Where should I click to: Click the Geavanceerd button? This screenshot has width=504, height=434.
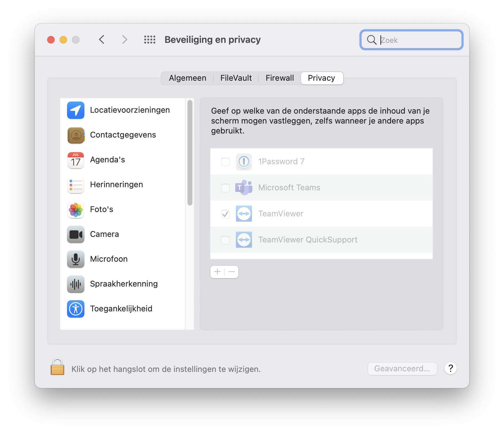[402, 369]
